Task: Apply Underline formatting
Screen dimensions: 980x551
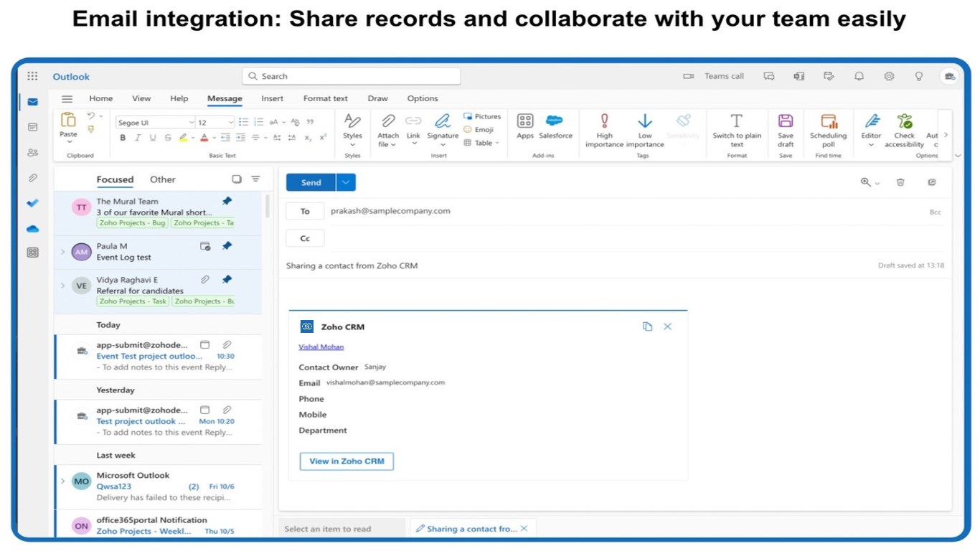Action: click(152, 138)
